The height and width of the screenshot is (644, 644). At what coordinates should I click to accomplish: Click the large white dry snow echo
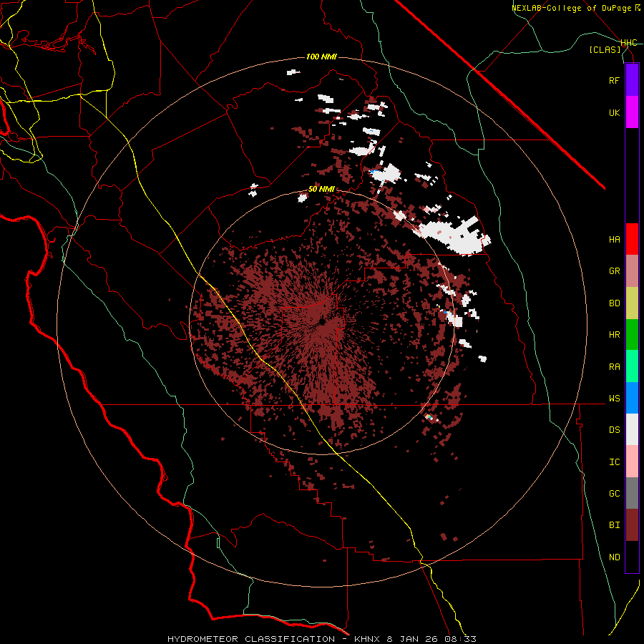454,235
